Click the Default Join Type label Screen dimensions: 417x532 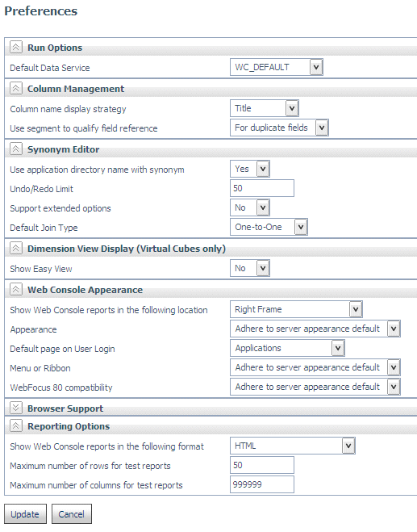[x=44, y=228]
